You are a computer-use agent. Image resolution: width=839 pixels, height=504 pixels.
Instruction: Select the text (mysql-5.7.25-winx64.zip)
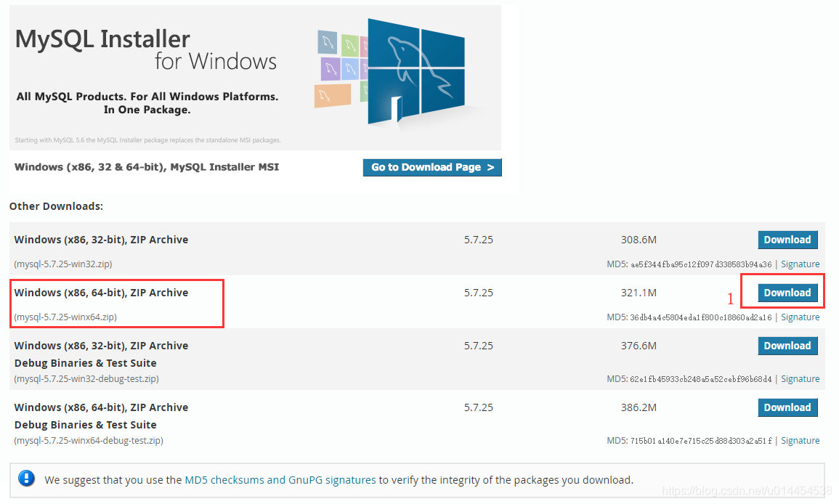(65, 317)
